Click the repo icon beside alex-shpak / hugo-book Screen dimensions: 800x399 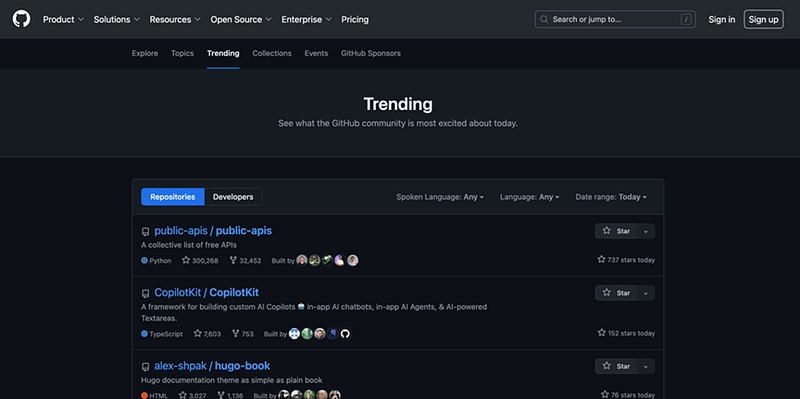145,367
